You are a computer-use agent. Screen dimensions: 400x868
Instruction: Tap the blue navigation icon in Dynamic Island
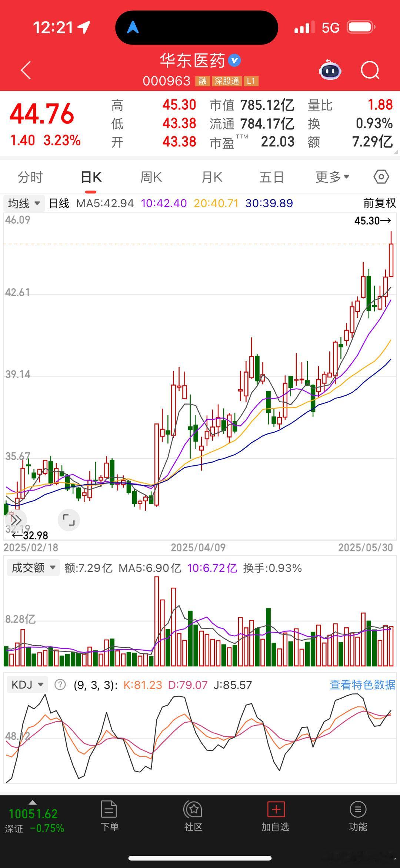133,27
